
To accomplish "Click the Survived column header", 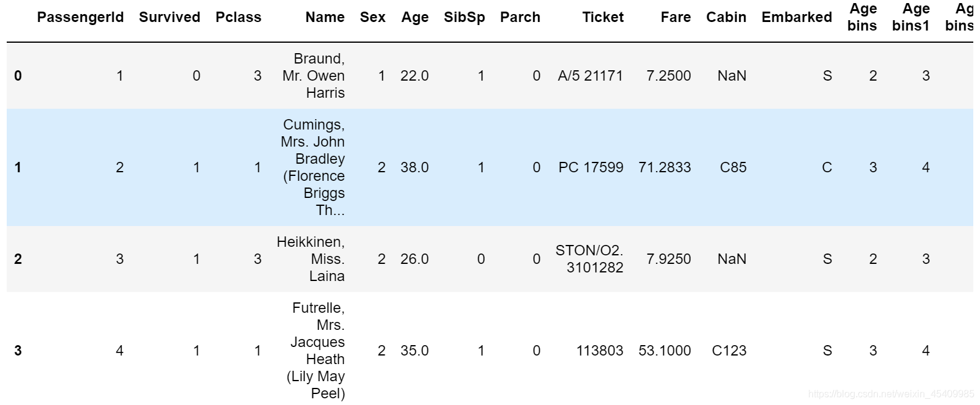I will click(x=169, y=17).
